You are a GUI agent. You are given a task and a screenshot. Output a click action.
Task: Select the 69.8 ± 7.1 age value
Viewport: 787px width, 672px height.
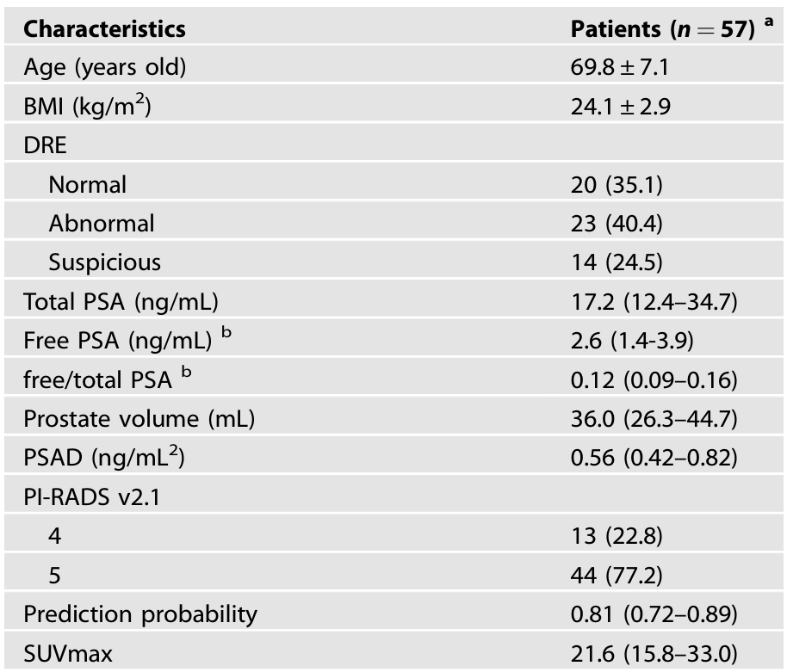coord(620,67)
